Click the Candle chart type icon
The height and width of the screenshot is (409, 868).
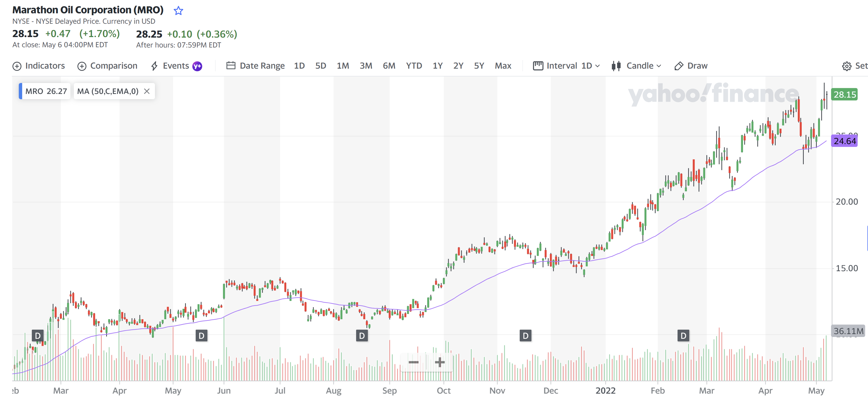(616, 66)
